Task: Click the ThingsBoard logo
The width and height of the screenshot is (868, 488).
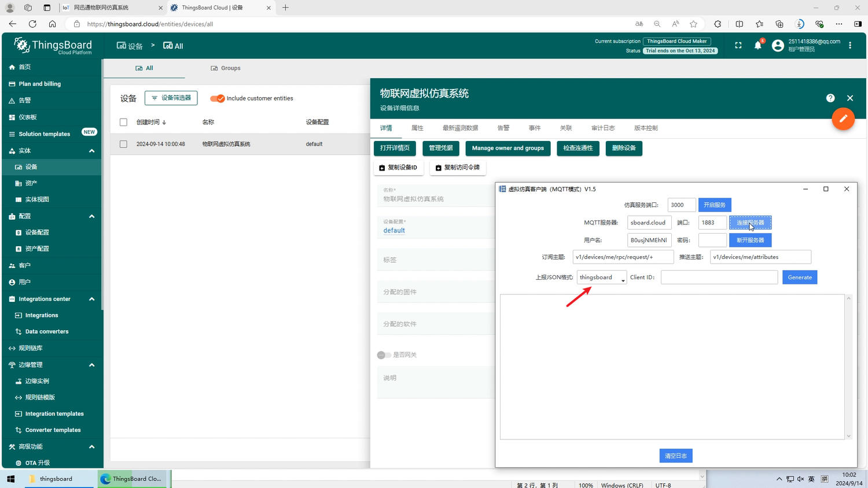Action: pos(53,46)
